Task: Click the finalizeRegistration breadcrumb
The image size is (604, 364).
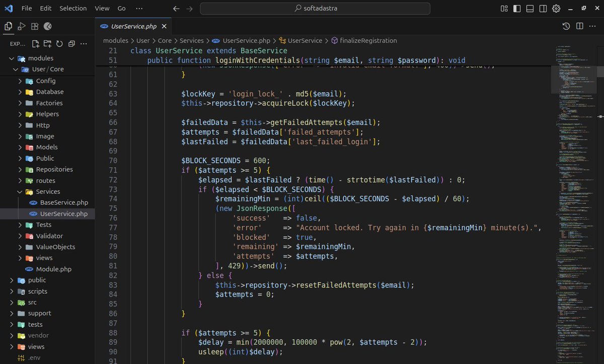Action: pyautogui.click(x=368, y=41)
